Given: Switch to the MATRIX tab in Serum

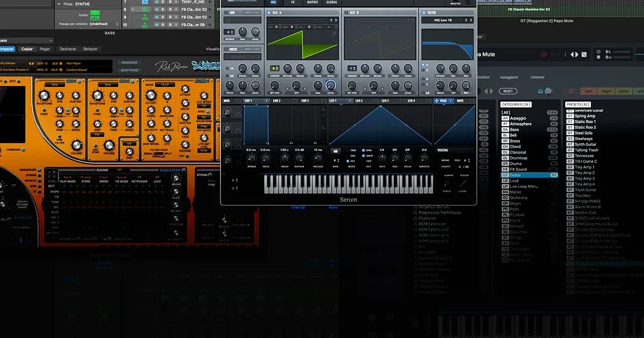Looking at the screenshot, I should coord(312,2).
